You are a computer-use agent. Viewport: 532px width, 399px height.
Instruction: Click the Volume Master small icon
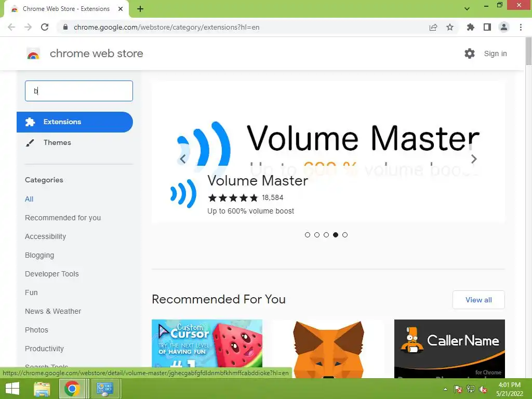[x=183, y=193]
